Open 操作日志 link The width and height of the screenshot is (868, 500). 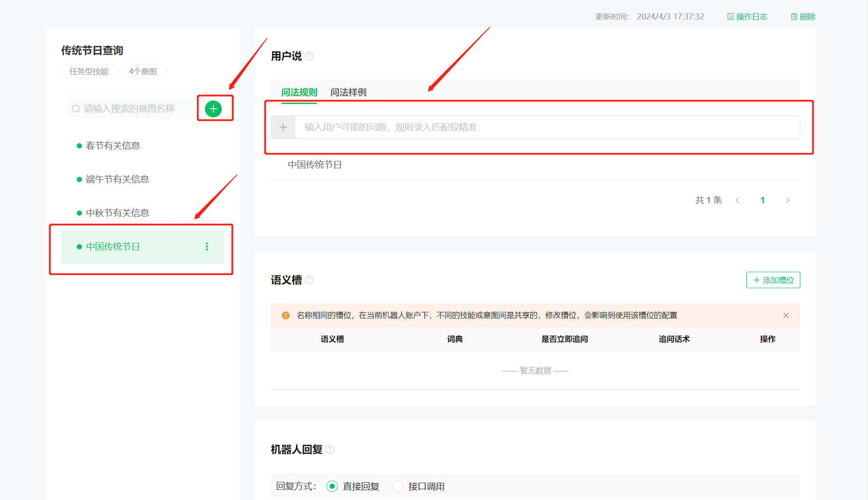[x=747, y=17]
